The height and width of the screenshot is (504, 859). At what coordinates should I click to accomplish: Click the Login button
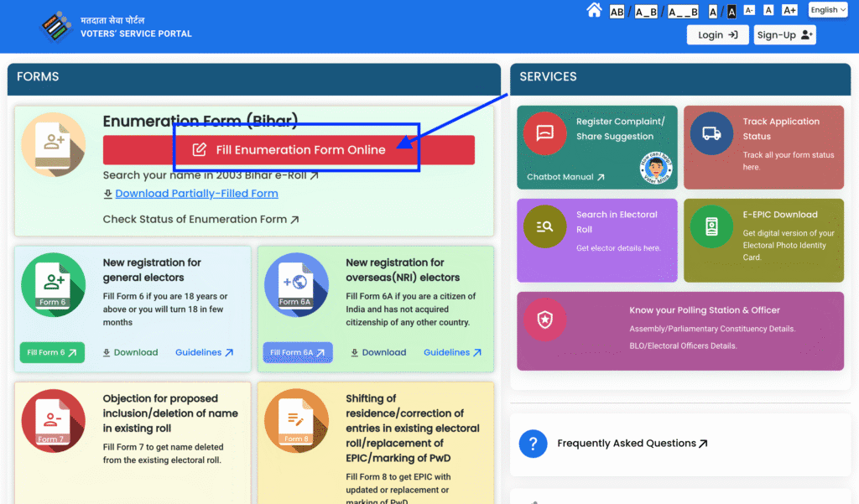(x=717, y=34)
